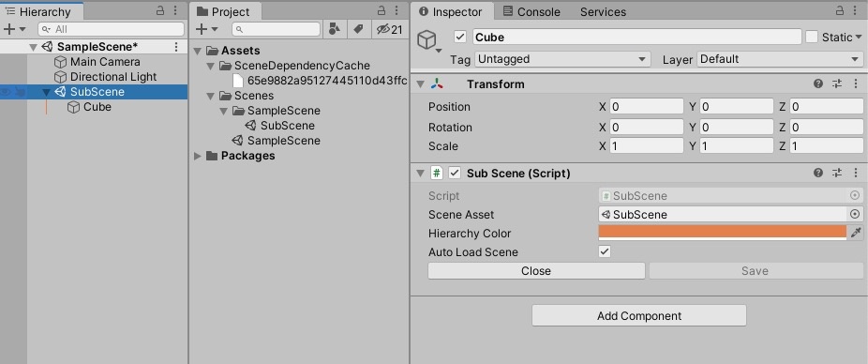
Task: Toggle hidden packages visibility showing 21
Action: [x=389, y=29]
